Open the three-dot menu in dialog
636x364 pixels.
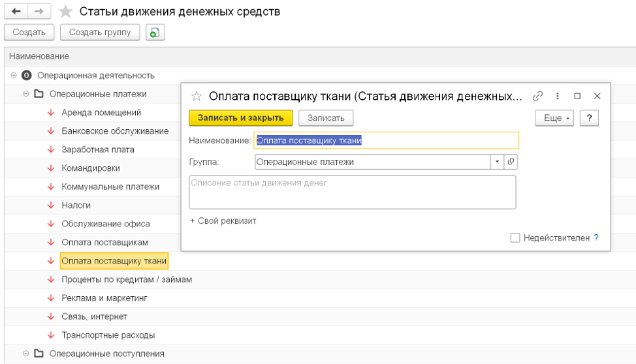coord(558,96)
